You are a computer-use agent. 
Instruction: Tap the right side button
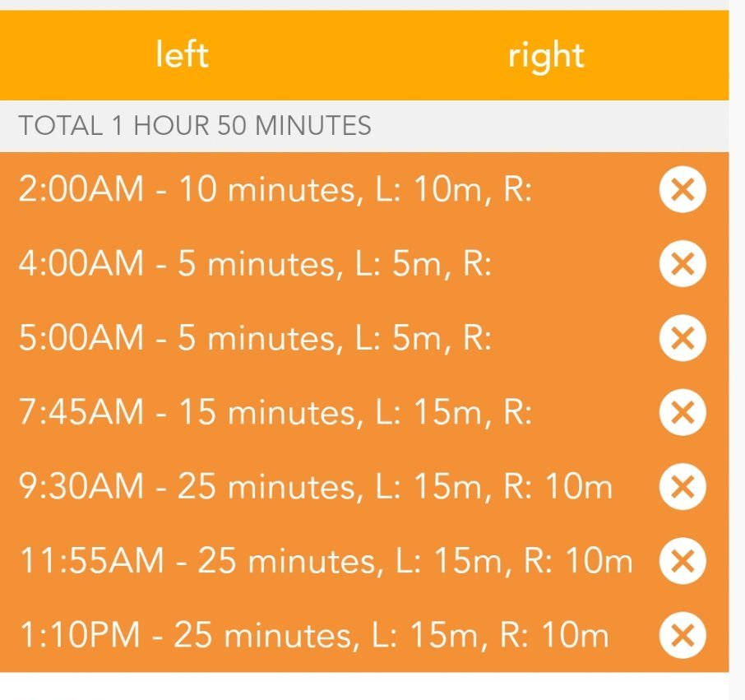(546, 55)
